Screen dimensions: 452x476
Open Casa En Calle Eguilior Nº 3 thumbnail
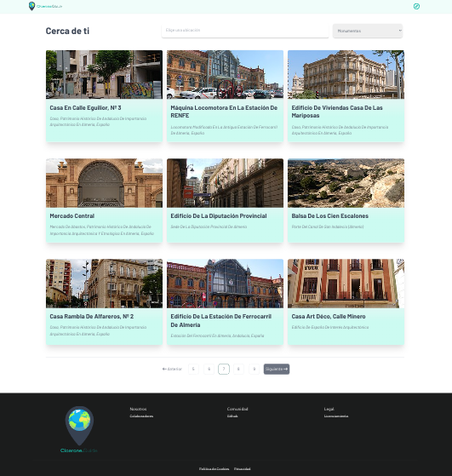[104, 74]
